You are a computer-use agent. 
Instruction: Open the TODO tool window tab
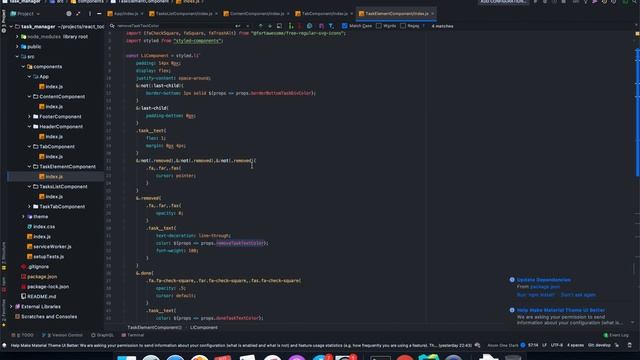[x=23, y=335]
